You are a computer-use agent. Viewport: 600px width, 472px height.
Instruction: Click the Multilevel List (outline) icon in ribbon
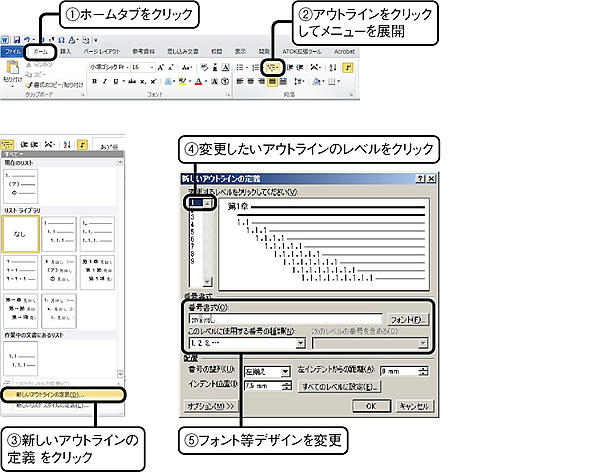click(x=273, y=66)
